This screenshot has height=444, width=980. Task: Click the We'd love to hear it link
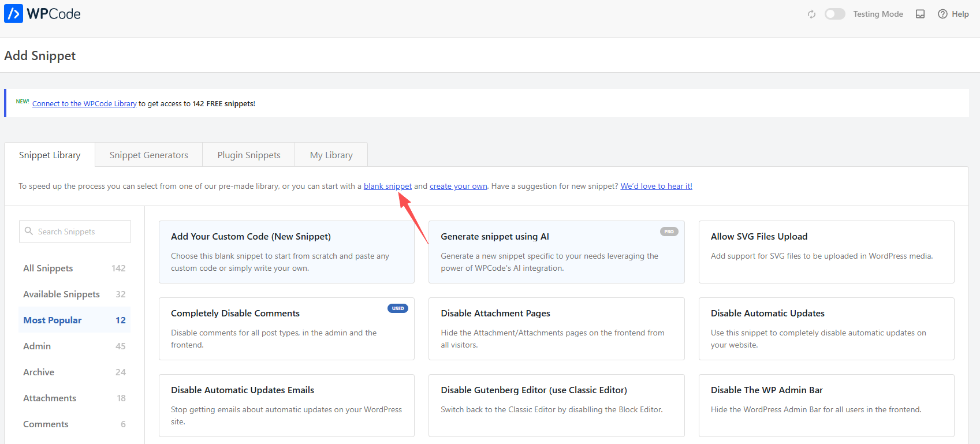pyautogui.click(x=656, y=186)
